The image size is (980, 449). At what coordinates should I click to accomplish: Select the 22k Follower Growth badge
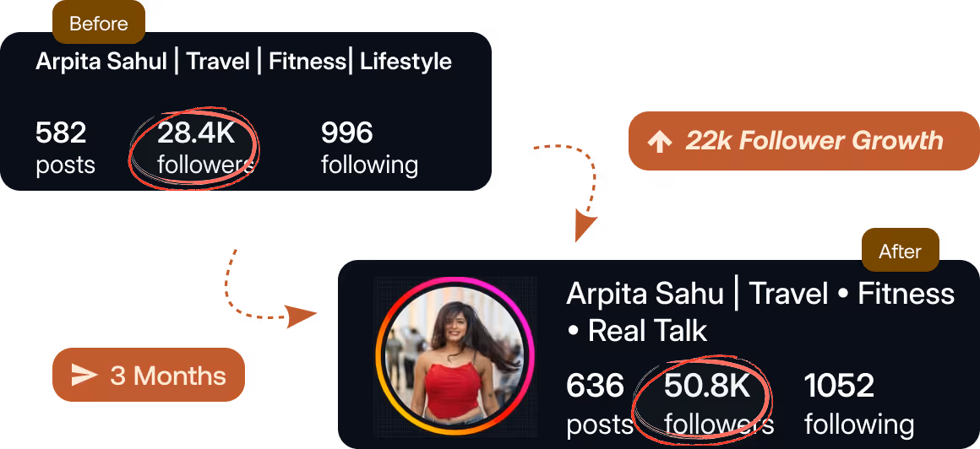click(803, 141)
